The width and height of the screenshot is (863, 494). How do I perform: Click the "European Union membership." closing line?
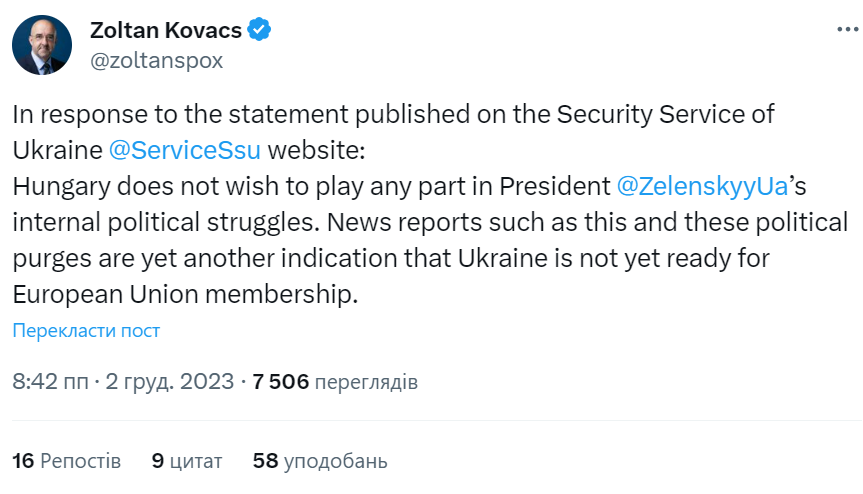point(185,295)
